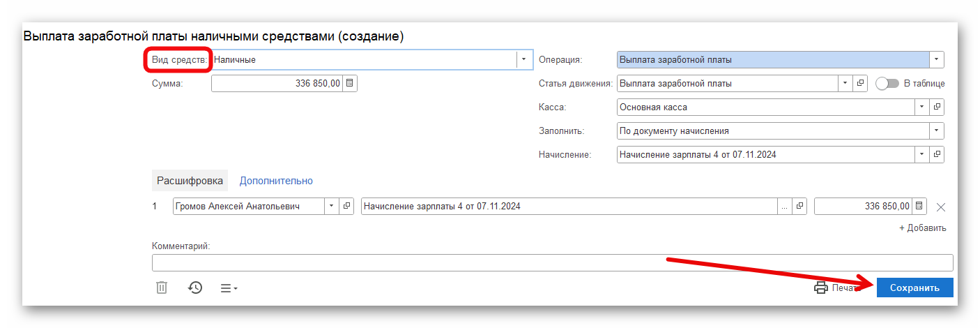The height and width of the screenshot is (328, 980).
Task: Switch to Расшифровка tab
Action: click(x=190, y=181)
